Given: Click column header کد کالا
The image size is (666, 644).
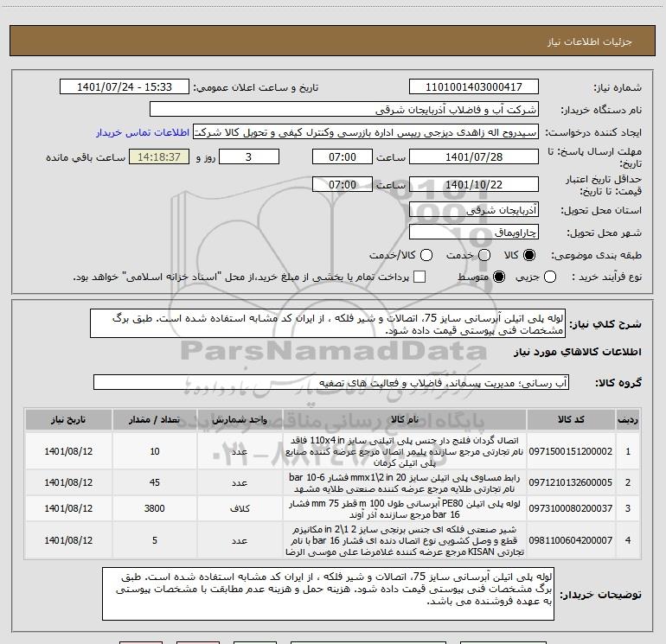Looking at the screenshot, I should [571, 420].
